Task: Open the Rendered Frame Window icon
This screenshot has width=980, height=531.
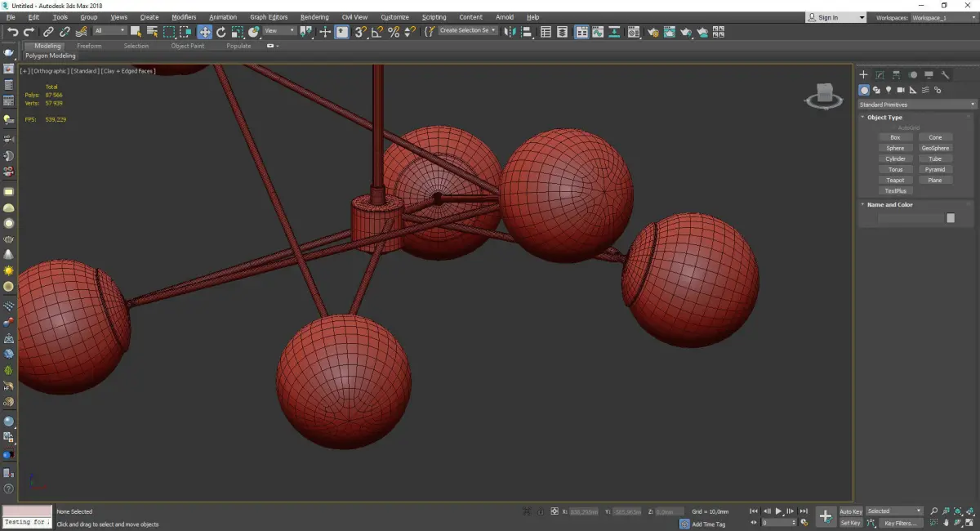Action: point(670,32)
